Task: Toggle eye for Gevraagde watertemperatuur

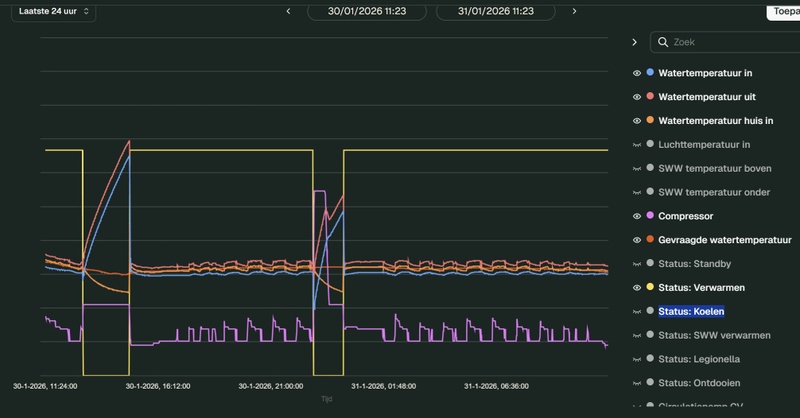Action: (637, 240)
